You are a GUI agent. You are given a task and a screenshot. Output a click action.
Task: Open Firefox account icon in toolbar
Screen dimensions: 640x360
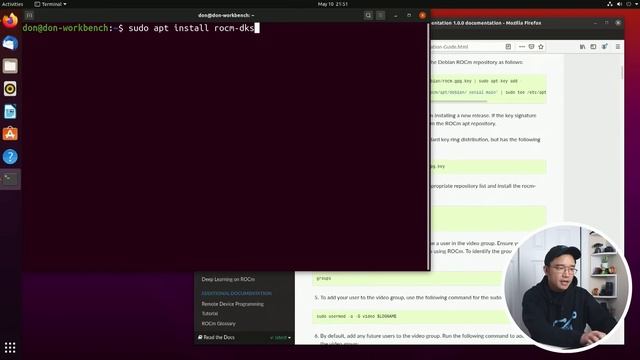click(x=604, y=47)
